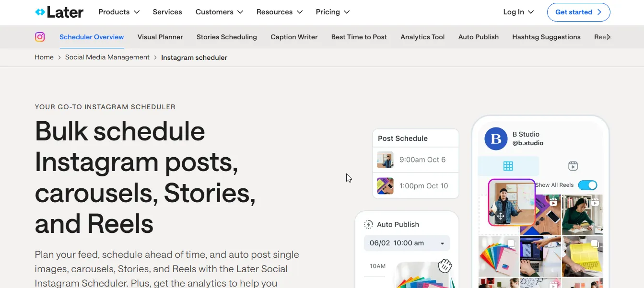Screen dimensions: 644x288
Task: Click the B Studio avatar icon
Action: point(496,139)
